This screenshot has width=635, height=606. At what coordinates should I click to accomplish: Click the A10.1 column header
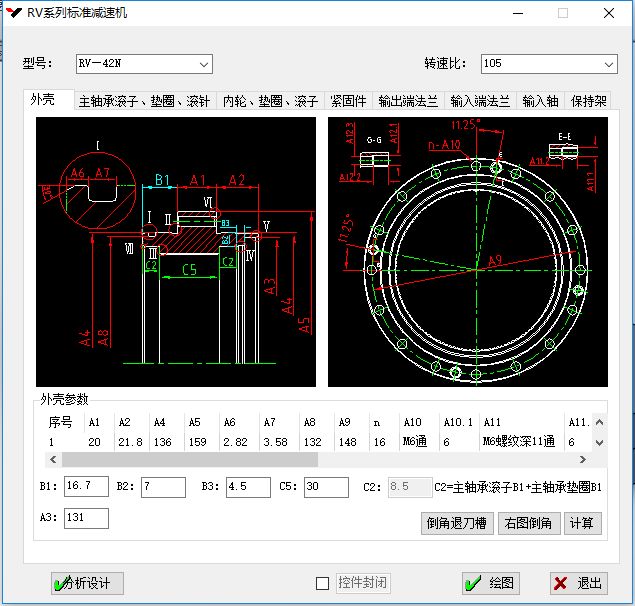[x=458, y=422]
